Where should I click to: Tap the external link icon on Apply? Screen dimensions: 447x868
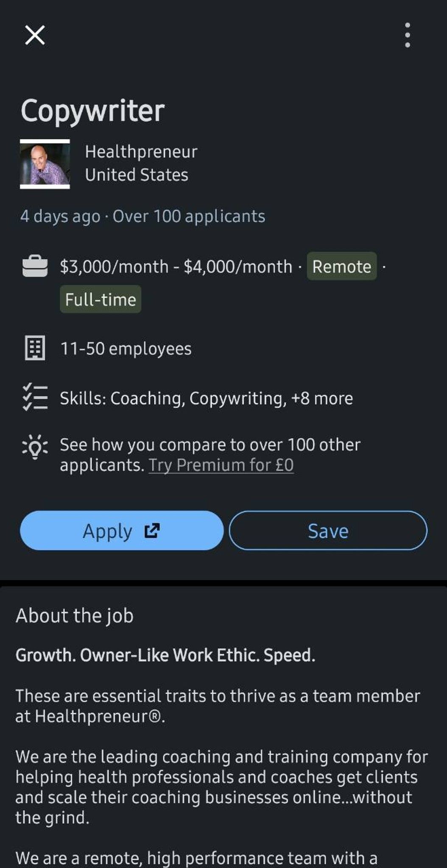[x=152, y=531]
